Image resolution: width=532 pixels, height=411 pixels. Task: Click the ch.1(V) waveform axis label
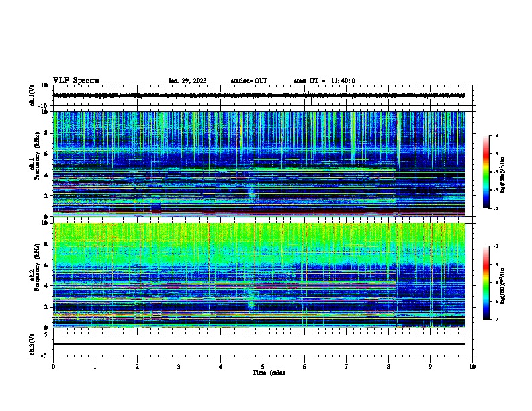point(32,95)
